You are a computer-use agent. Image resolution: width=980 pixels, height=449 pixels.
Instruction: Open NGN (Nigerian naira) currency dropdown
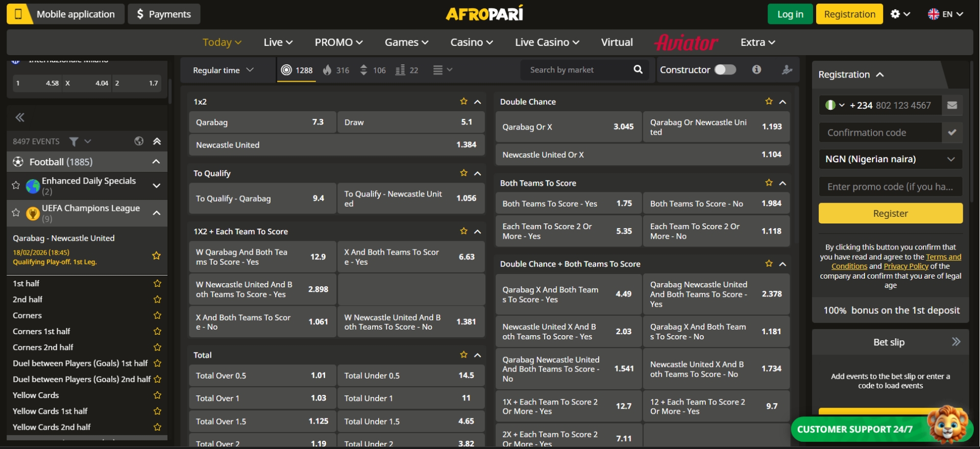pos(891,159)
